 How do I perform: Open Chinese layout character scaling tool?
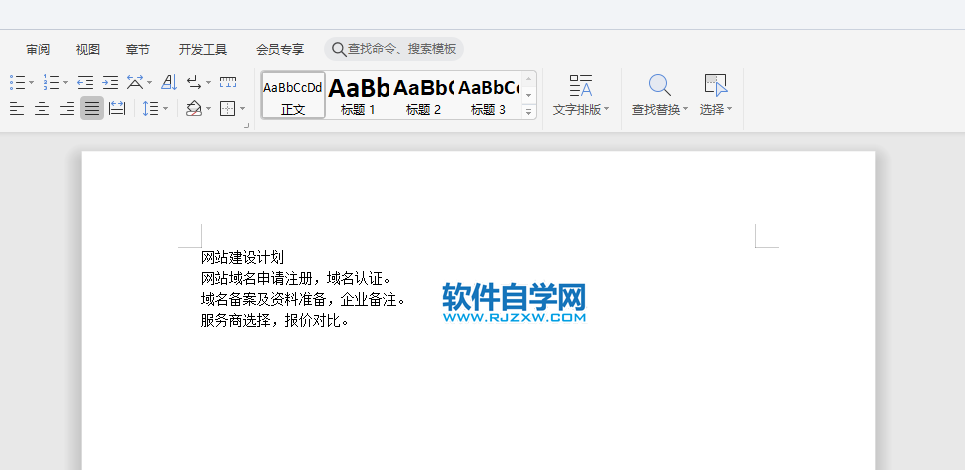[x=135, y=82]
